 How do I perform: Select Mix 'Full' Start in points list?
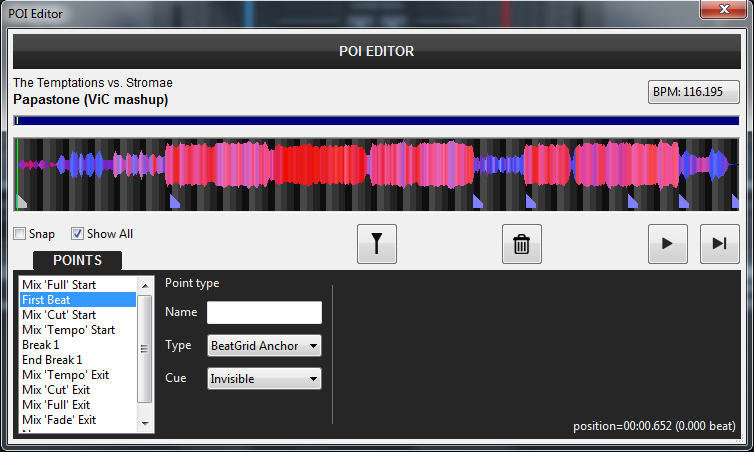78,285
